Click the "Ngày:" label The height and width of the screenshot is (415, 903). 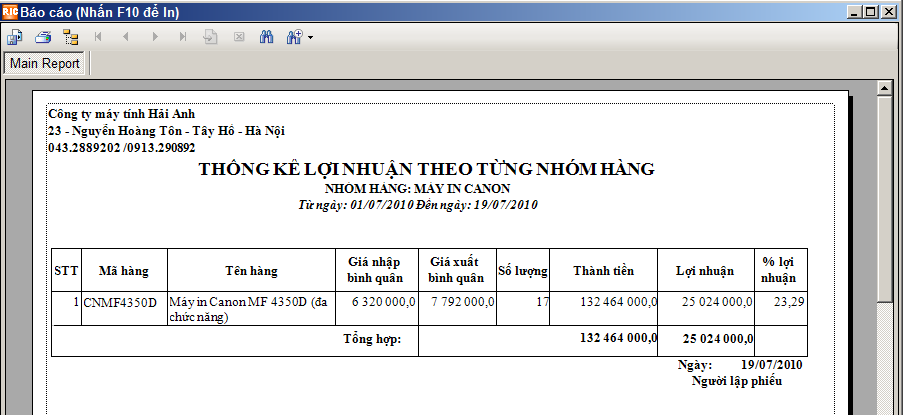click(x=695, y=365)
